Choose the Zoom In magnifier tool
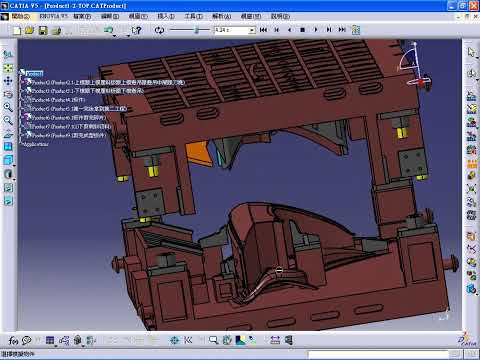The width and height of the screenshot is (480, 360). 8,107
